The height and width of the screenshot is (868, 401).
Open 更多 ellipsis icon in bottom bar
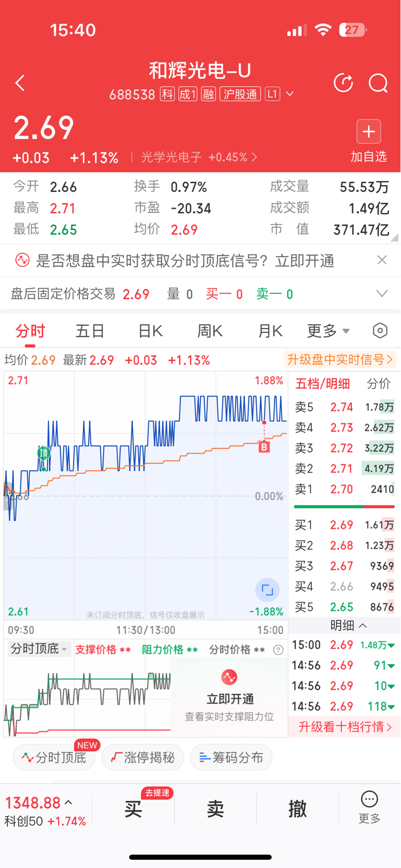pyautogui.click(x=369, y=799)
